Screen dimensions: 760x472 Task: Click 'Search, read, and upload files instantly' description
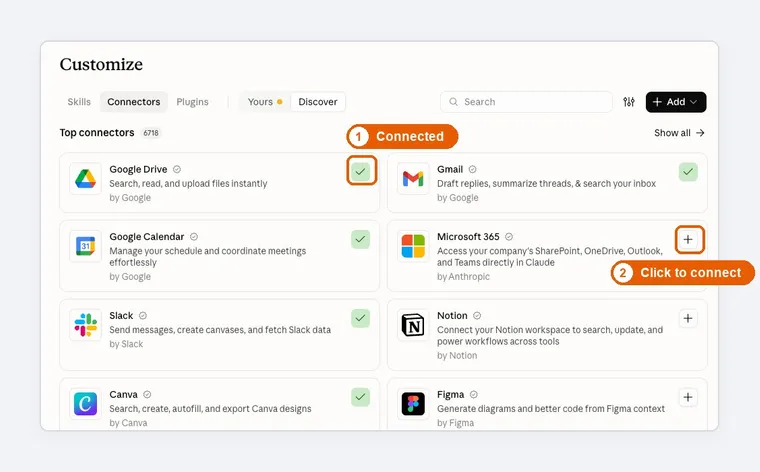pyautogui.click(x=188, y=184)
